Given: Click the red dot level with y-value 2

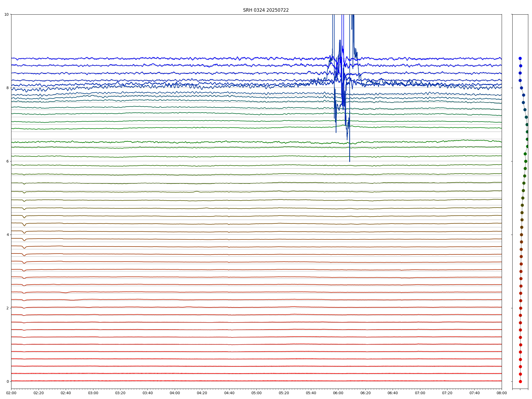Looking at the screenshot, I should [521, 308].
